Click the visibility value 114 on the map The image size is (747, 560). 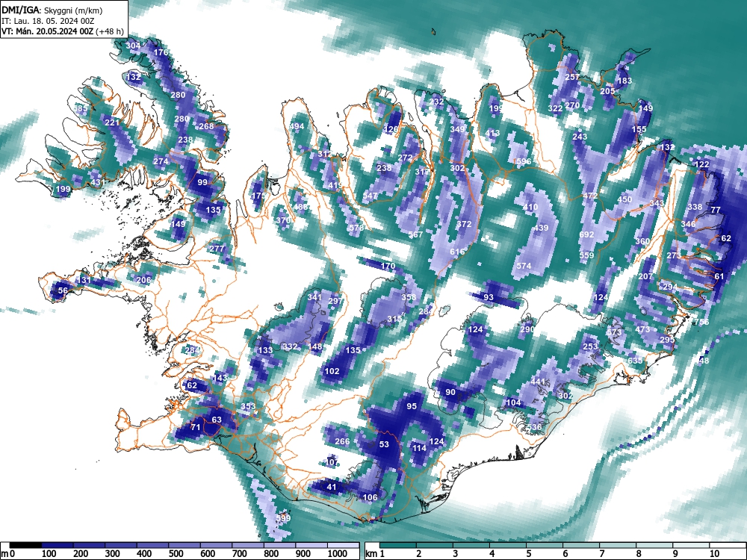419,448
